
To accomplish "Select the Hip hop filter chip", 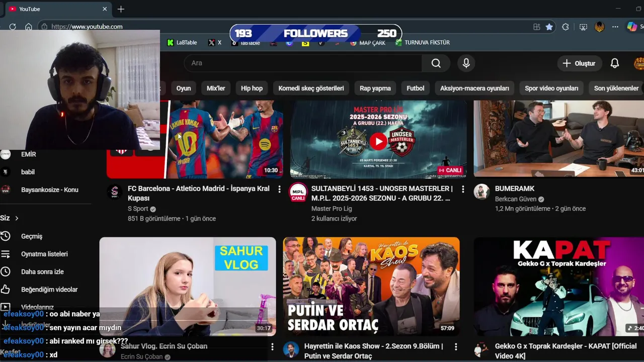I will tap(252, 88).
